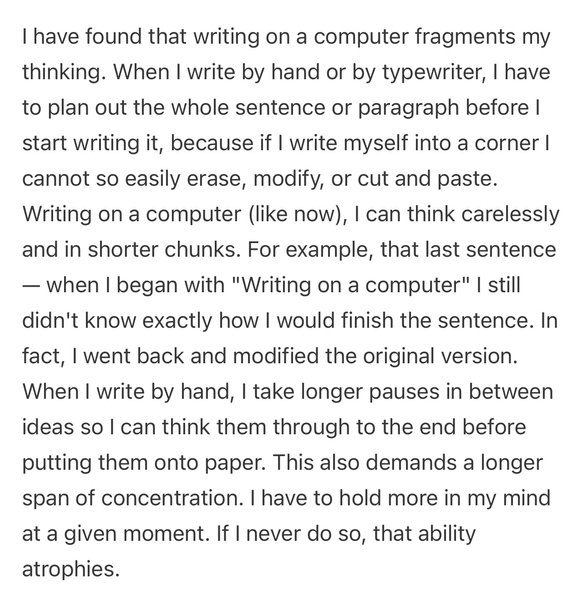Click the word "ideas" at line start
This screenshot has width=587, height=600.
click(x=48, y=427)
